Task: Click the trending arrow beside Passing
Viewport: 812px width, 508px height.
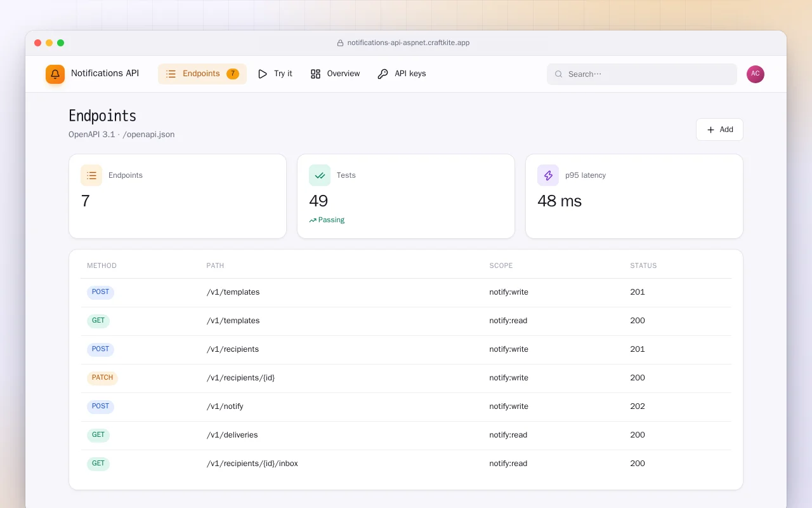Action: [x=313, y=220]
